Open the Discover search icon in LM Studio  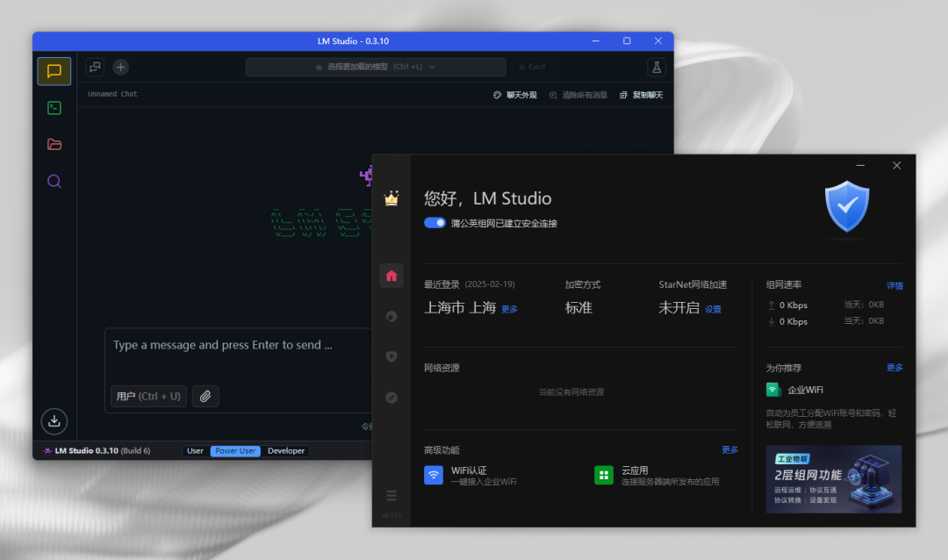tap(54, 182)
